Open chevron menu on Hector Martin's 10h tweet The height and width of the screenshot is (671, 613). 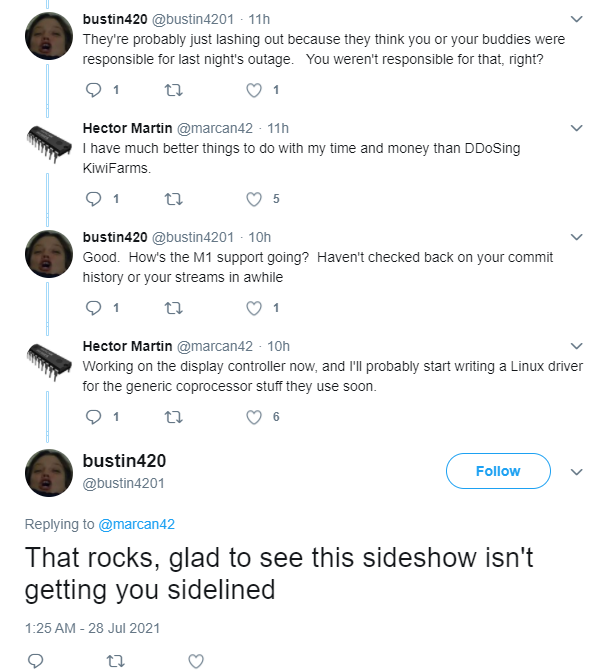point(577,346)
